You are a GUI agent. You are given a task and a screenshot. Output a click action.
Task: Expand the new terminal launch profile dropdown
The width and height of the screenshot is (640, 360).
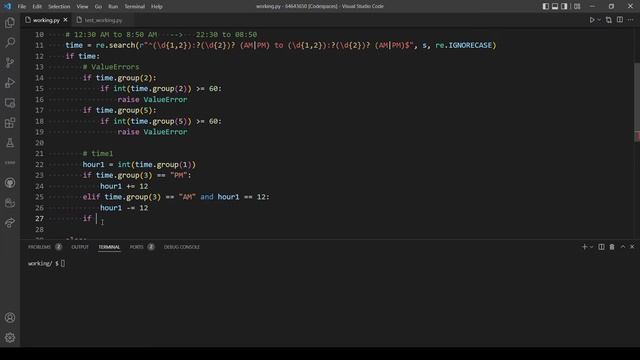(591, 247)
